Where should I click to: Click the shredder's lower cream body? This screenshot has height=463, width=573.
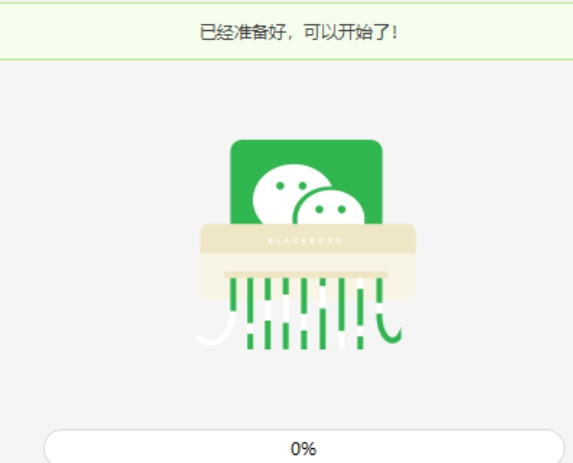tap(308, 277)
